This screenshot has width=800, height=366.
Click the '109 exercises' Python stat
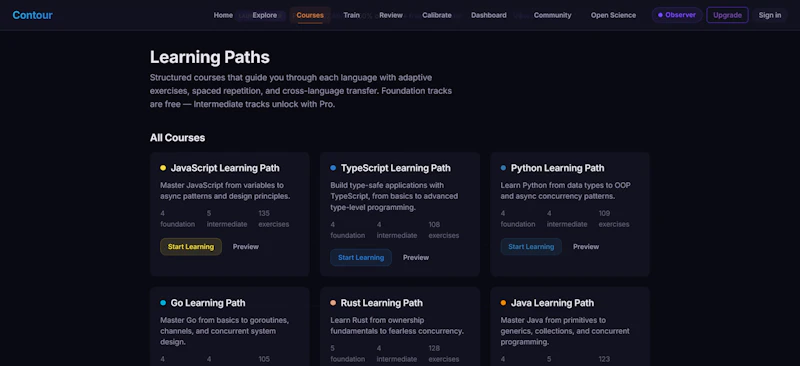614,218
